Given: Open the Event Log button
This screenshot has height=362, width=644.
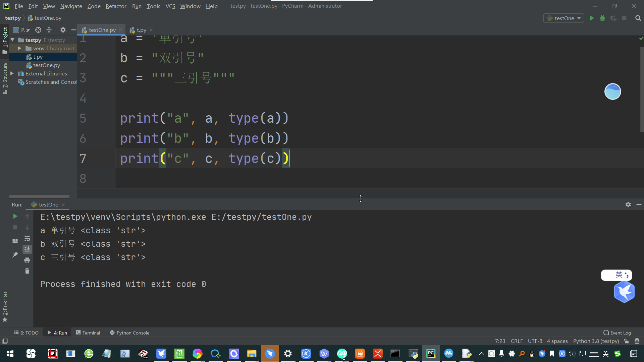Looking at the screenshot, I should [x=617, y=333].
